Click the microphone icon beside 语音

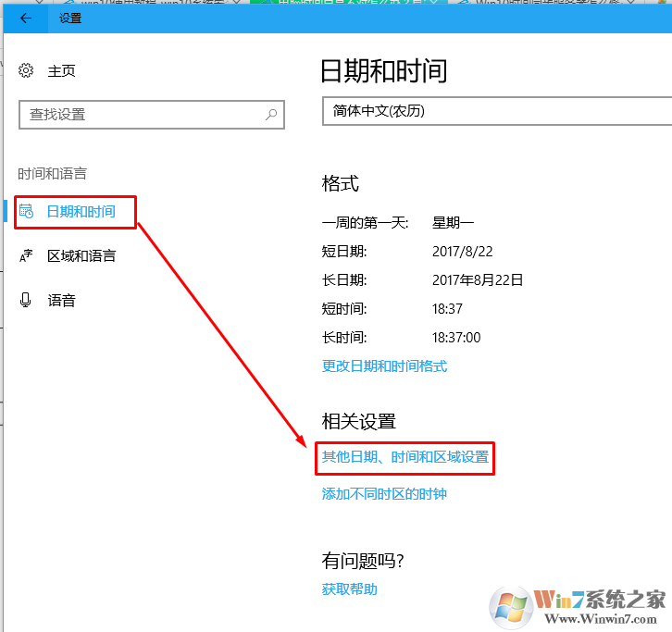point(27,301)
